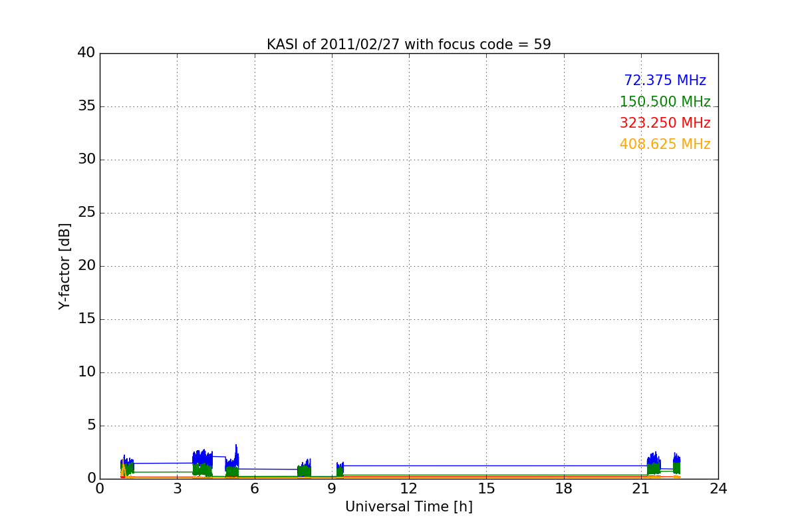The width and height of the screenshot is (798, 532).
Task: Click the x-axis tick label 9
Action: click(331, 489)
